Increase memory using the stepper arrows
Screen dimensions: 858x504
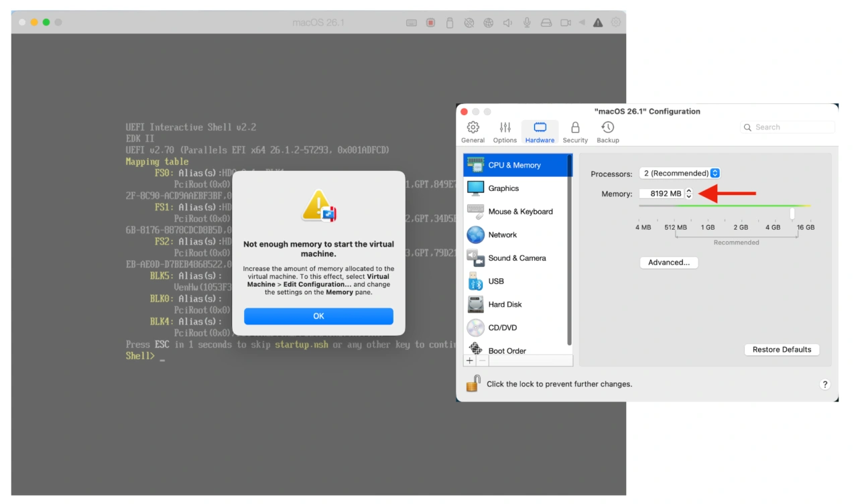pos(689,193)
